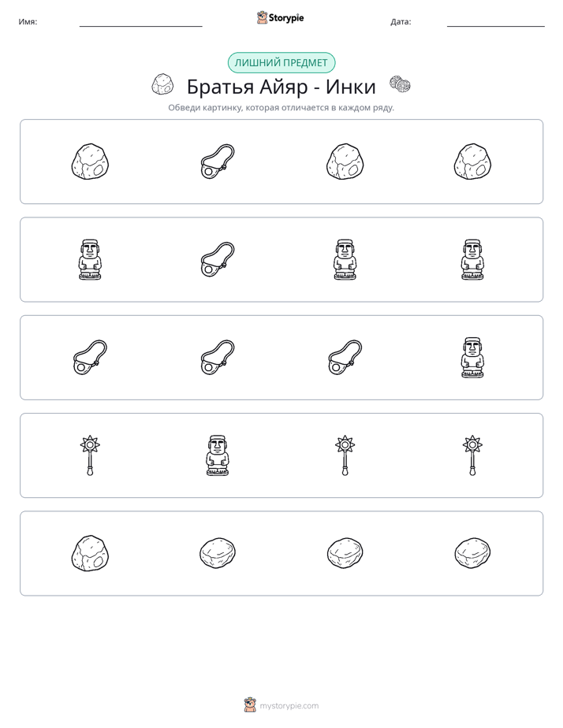Click the rock icon left of the title
Image resolution: width=563 pixels, height=728 pixels.
tap(162, 84)
